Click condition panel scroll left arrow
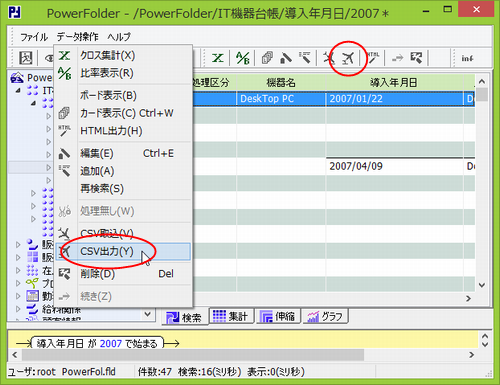Viewport: 500px width, 385px height. 14,355
